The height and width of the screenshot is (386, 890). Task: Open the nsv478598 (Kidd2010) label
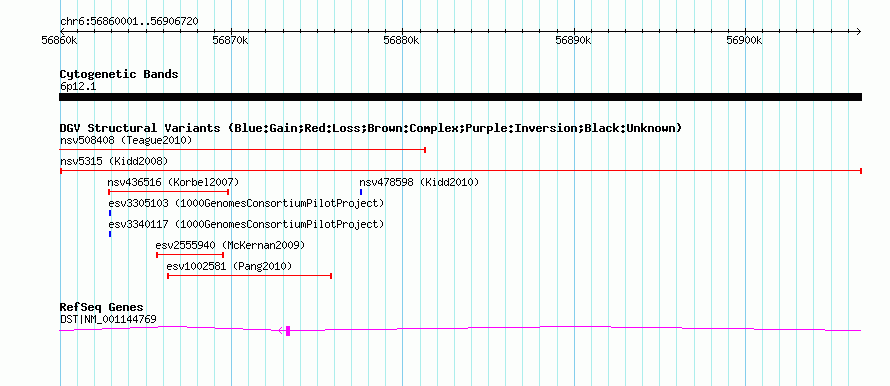click(419, 182)
